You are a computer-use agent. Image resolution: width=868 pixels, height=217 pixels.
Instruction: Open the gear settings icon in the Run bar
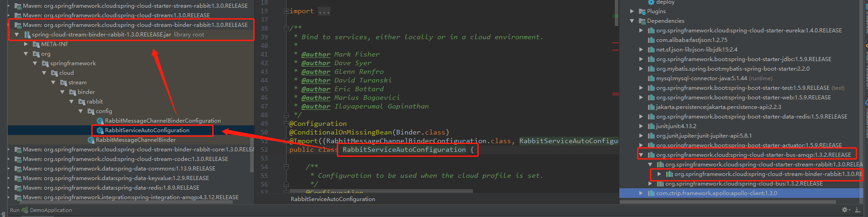(x=845, y=210)
